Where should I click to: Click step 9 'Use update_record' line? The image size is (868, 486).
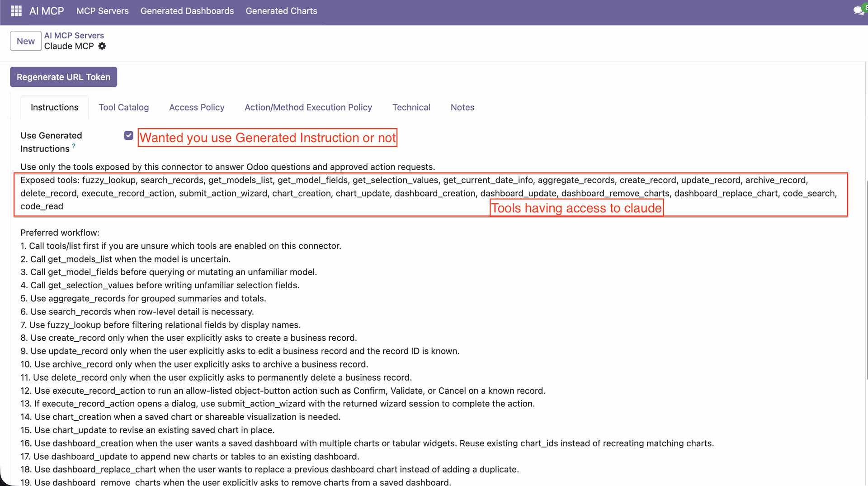coord(240,351)
